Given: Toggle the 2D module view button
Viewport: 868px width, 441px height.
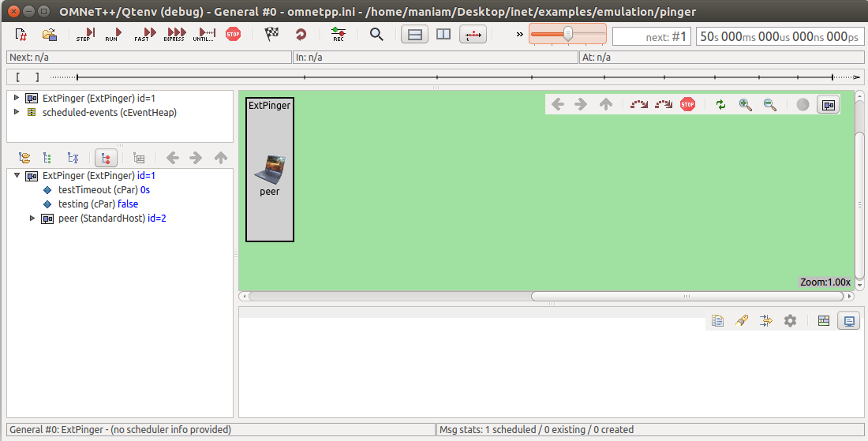Looking at the screenshot, I should point(829,105).
